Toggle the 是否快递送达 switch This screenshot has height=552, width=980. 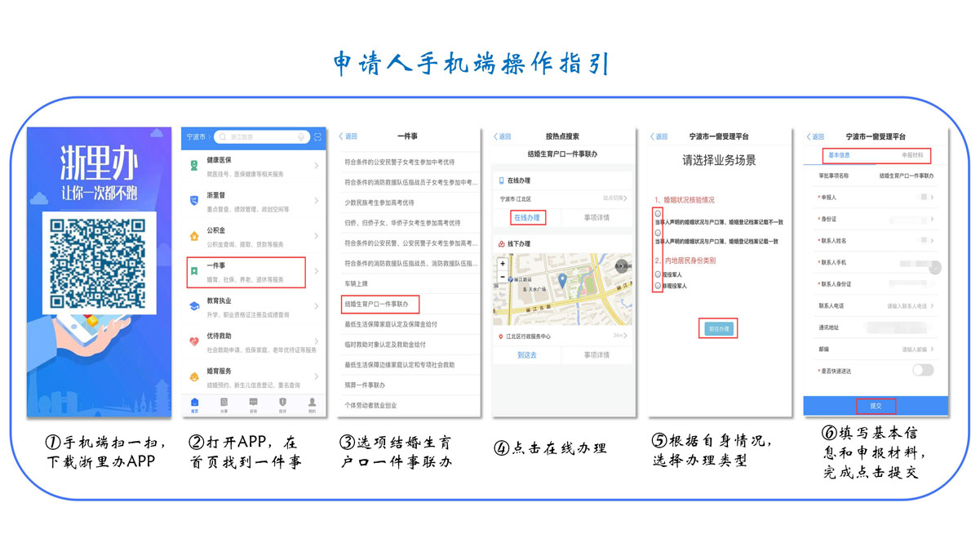tap(923, 370)
